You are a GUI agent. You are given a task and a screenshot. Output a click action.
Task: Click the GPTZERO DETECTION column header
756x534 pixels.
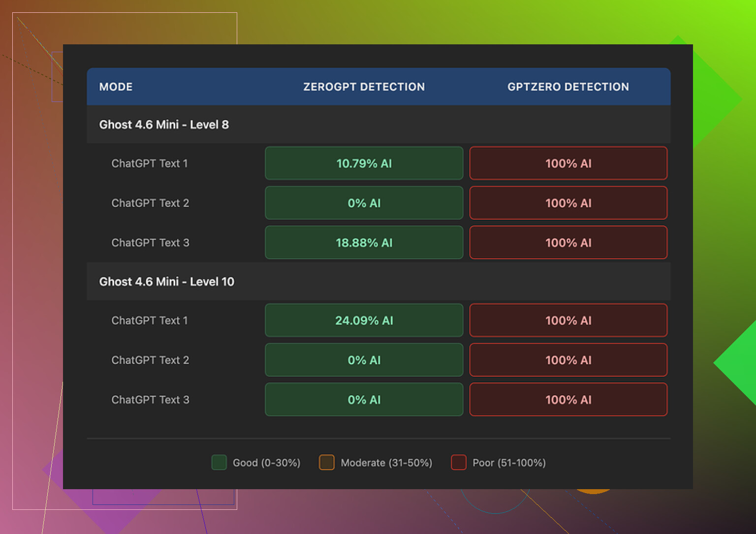coord(568,87)
